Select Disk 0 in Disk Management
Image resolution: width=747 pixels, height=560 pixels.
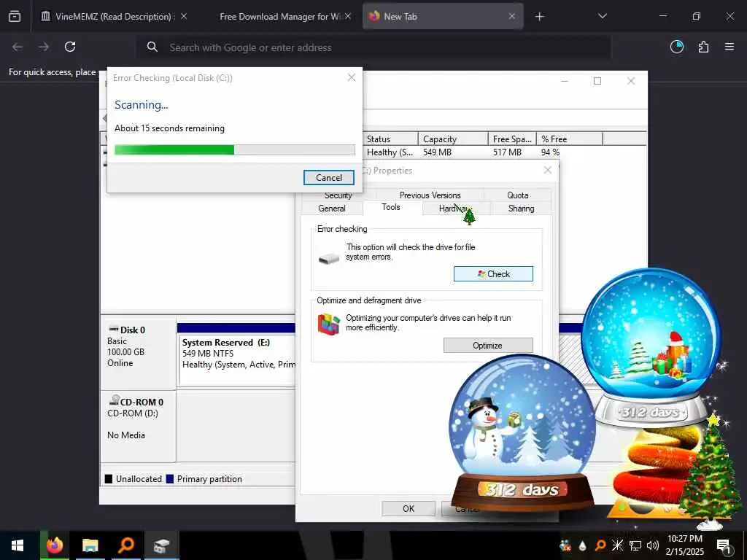click(x=138, y=354)
